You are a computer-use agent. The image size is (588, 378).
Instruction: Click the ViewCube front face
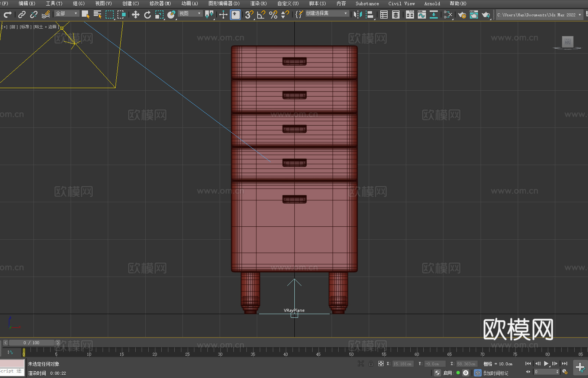click(x=568, y=42)
